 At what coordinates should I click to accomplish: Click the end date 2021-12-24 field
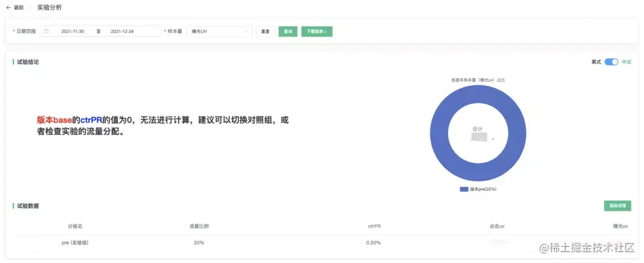122,31
